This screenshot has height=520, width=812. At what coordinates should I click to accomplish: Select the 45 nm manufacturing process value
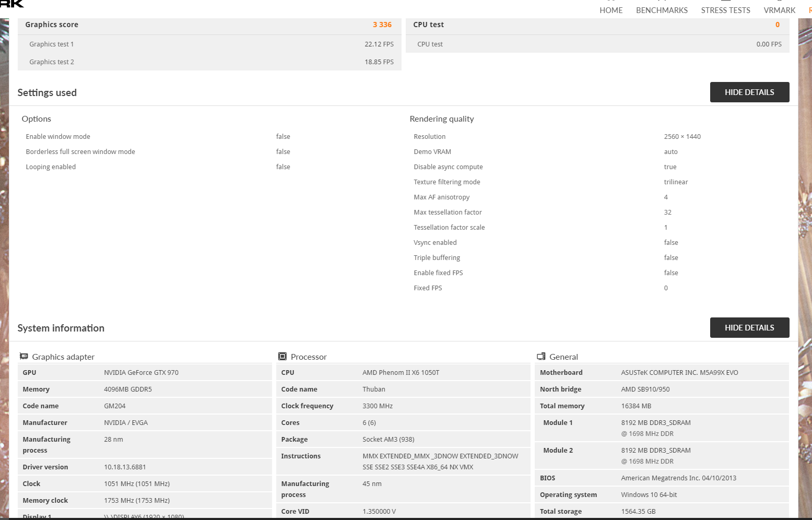(372, 484)
